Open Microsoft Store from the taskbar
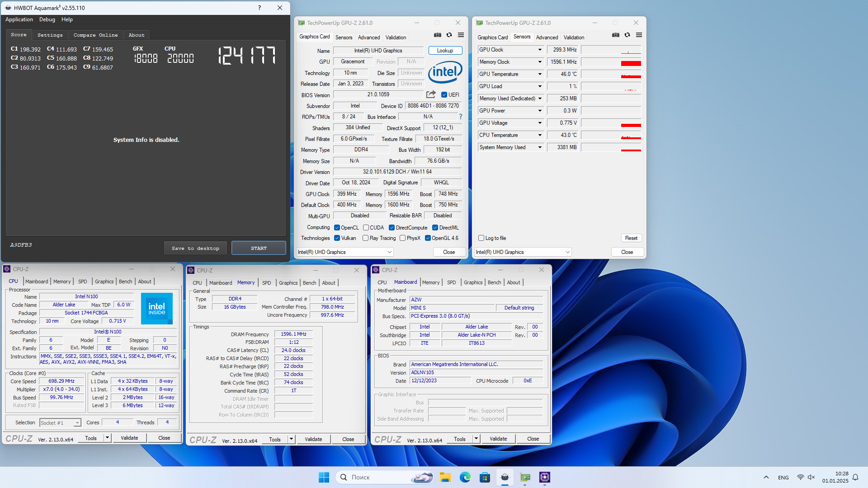The width and height of the screenshot is (868, 488). [485, 477]
